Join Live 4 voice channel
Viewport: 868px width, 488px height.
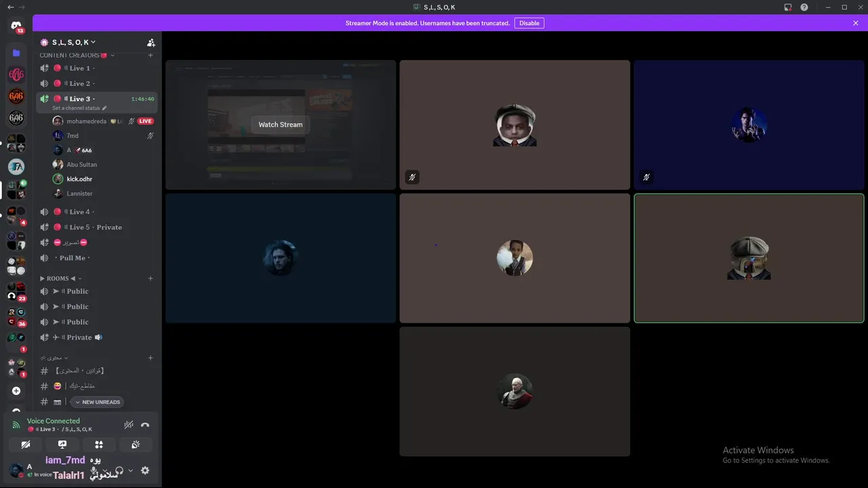[x=97, y=212]
